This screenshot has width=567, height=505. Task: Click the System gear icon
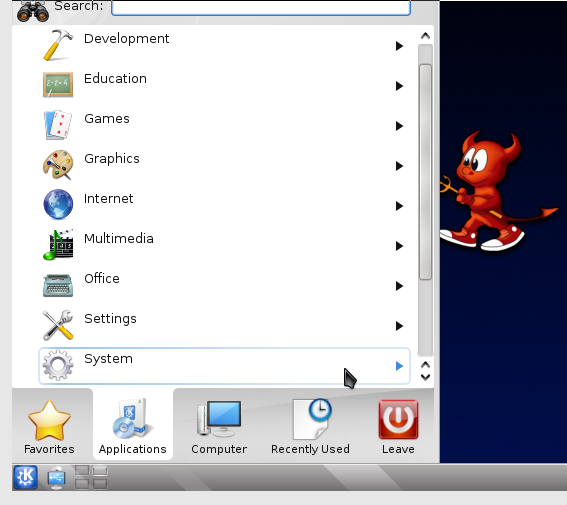pos(58,365)
